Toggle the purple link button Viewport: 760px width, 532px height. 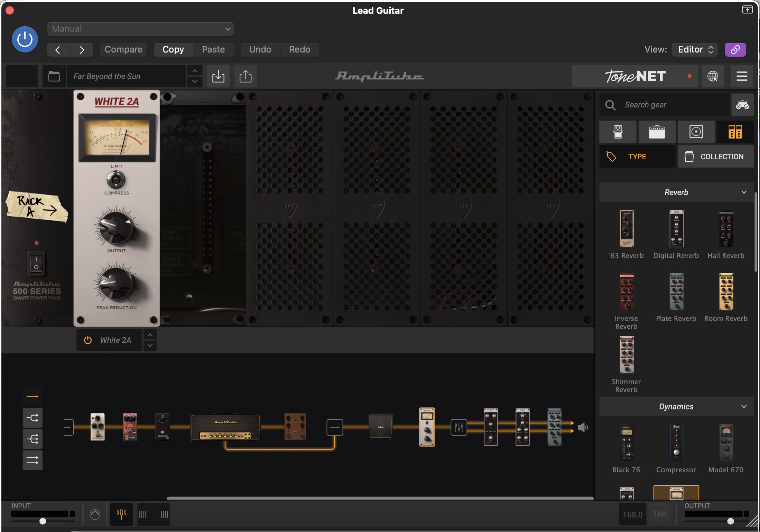tap(735, 50)
